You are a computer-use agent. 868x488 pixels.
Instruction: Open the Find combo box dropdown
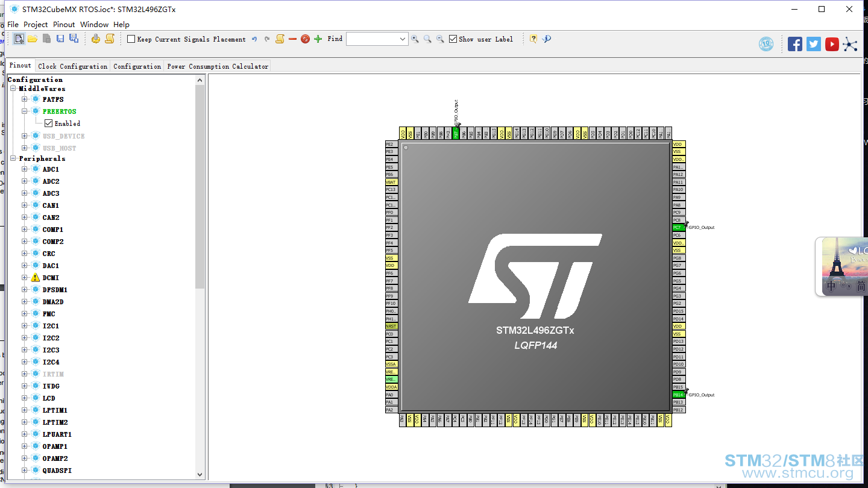(403, 39)
